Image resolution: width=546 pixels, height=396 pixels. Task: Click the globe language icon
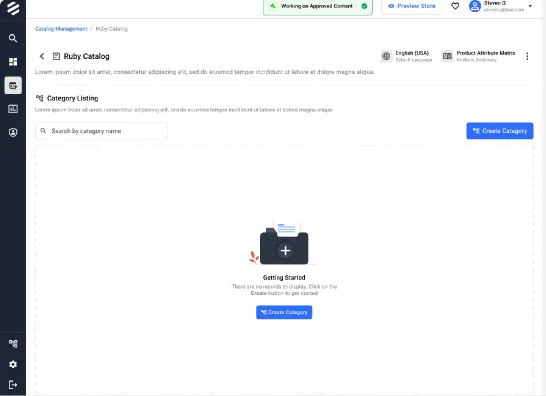click(386, 56)
